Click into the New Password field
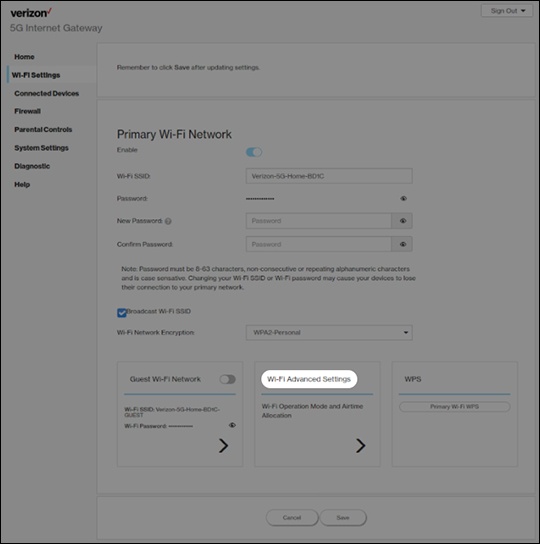Viewport: 540px width, 544px height. click(x=319, y=221)
